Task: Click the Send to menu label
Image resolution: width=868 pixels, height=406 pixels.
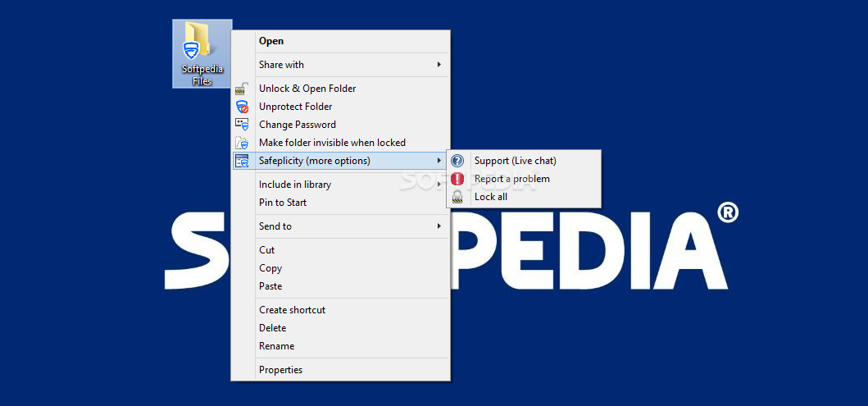Action: pos(275,226)
